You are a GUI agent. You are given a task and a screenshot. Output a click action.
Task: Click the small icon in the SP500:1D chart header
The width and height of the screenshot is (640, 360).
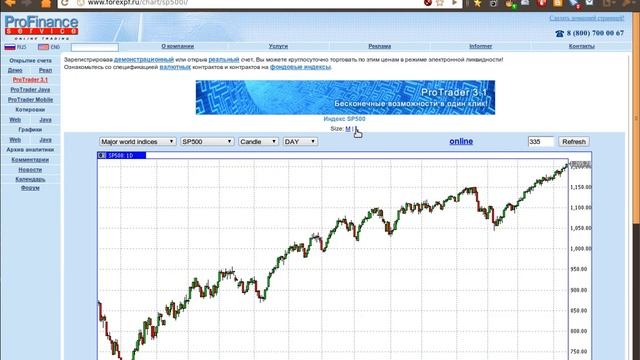[102, 156]
